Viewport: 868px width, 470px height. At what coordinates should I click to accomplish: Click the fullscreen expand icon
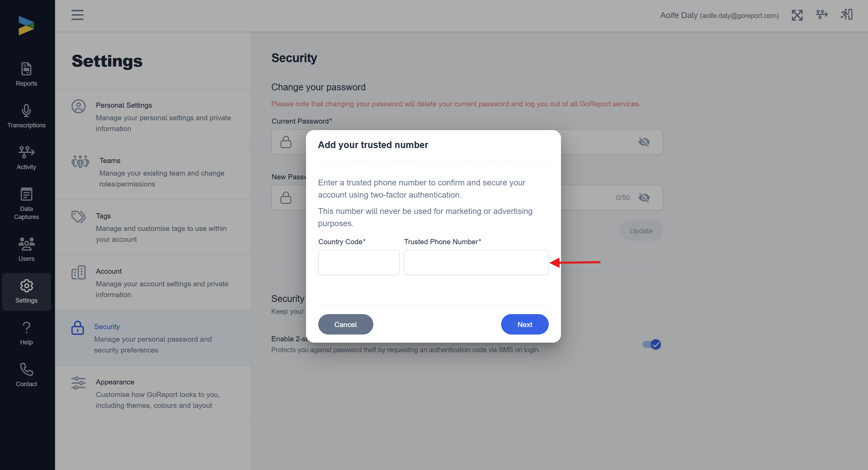[797, 16]
